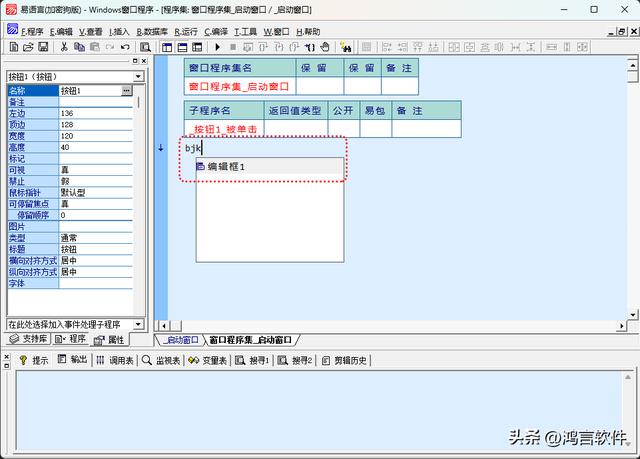The width and height of the screenshot is (640, 459).
Task: Open the 编译 menu
Action: [217, 31]
